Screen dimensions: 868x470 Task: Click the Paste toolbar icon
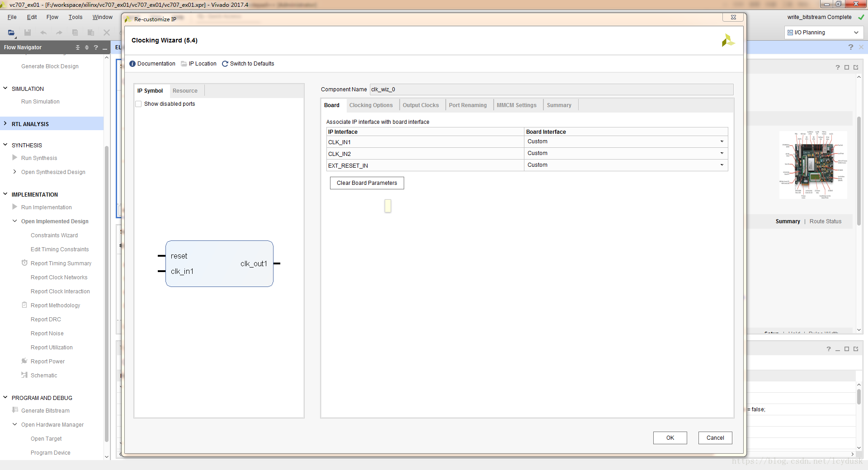[91, 33]
